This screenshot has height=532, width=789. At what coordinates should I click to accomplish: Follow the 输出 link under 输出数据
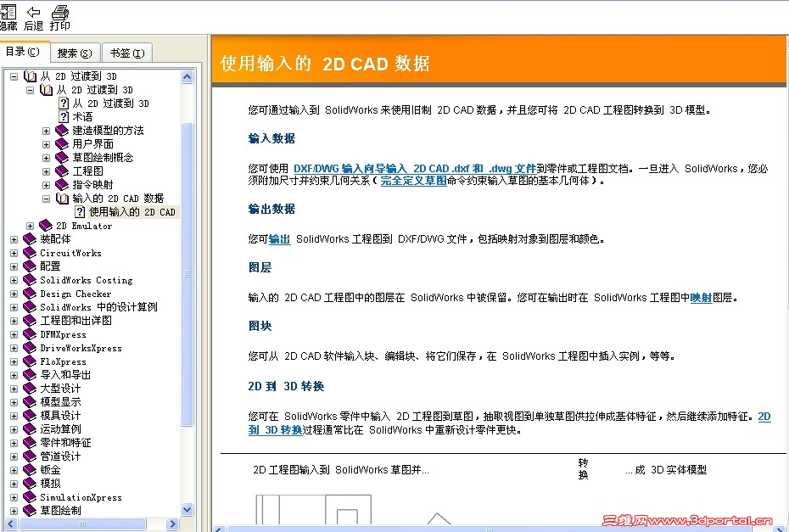pyautogui.click(x=279, y=239)
